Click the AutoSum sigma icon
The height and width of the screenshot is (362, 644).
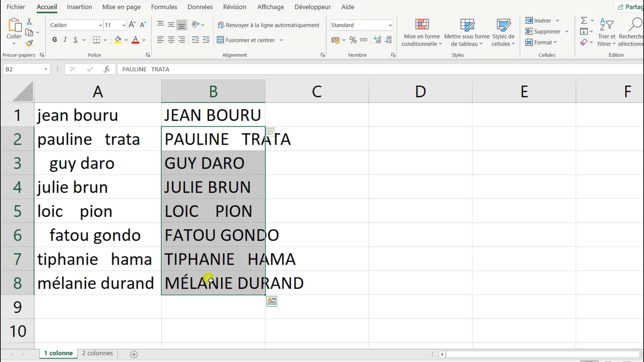[584, 20]
